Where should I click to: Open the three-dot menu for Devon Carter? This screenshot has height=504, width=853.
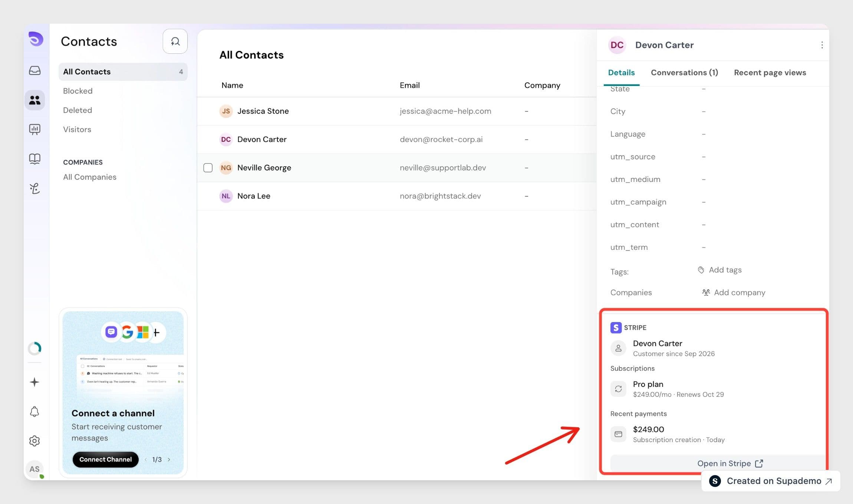point(822,45)
